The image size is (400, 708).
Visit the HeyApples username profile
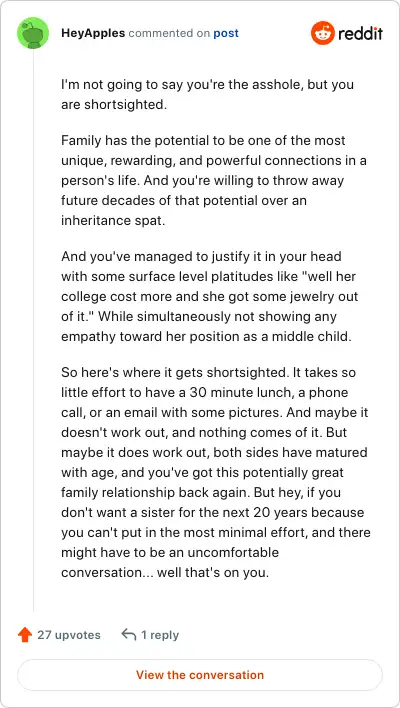(93, 33)
